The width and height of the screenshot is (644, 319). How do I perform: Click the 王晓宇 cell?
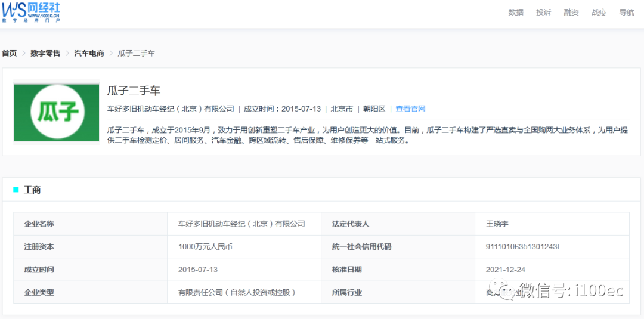552,224
